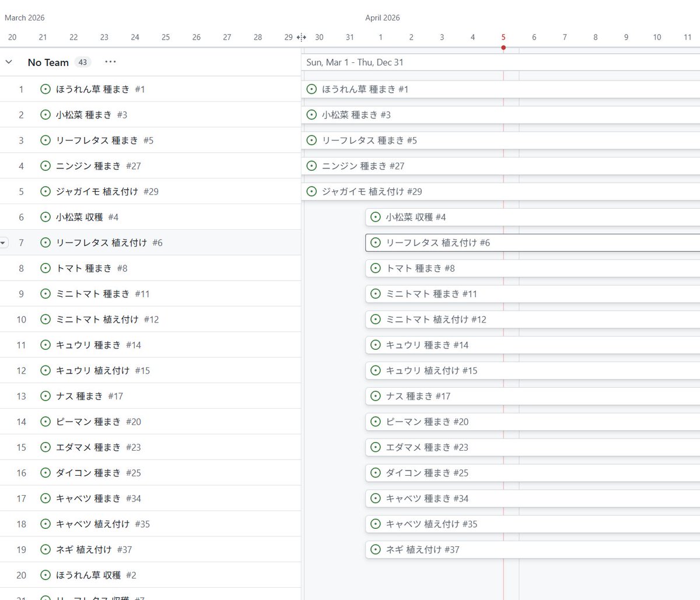Viewport: 700px width, 600px height.
Task: Click the open issue icon for ナス 種まき #17 in table
Action: (45, 396)
